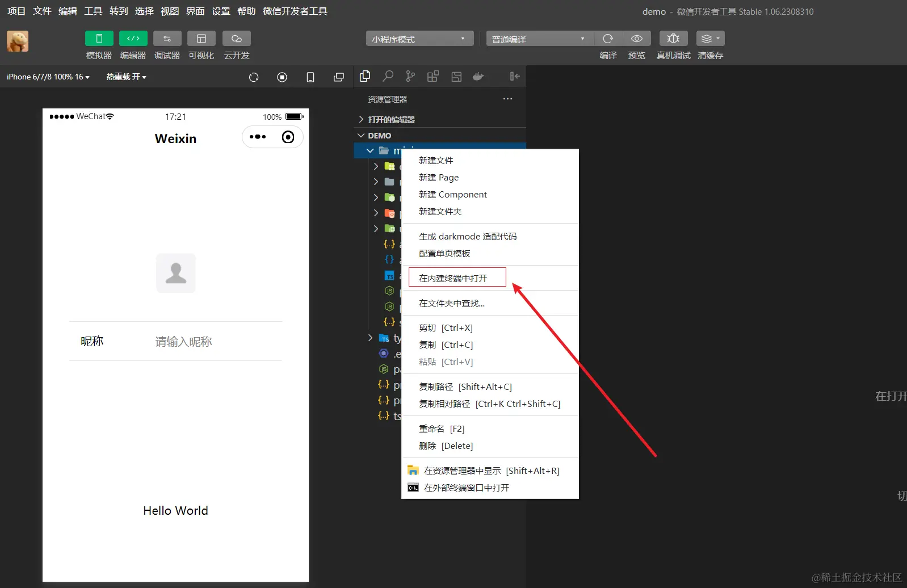Choose 新建文件夹 from the context menu
The width and height of the screenshot is (907, 588).
click(490, 212)
